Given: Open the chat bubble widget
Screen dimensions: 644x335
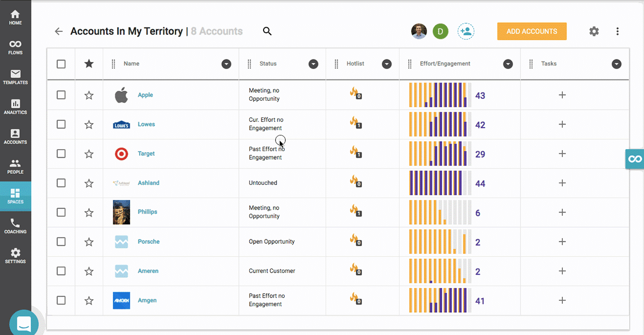Looking at the screenshot, I should coord(24,322).
